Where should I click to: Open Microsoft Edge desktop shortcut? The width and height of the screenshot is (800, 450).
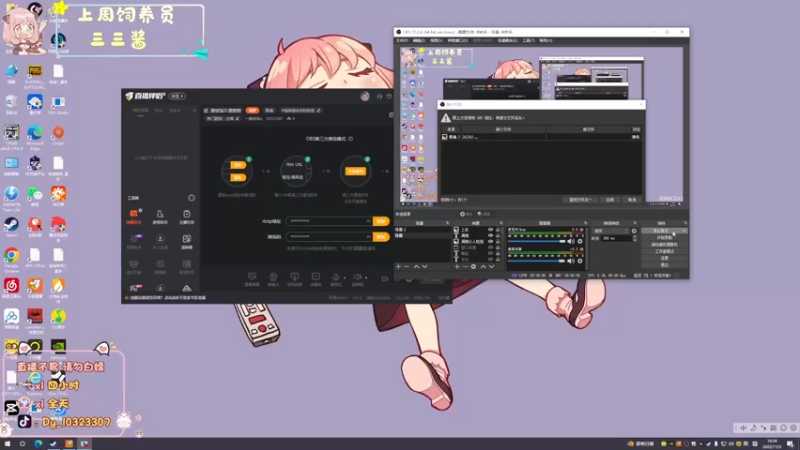pos(35,137)
